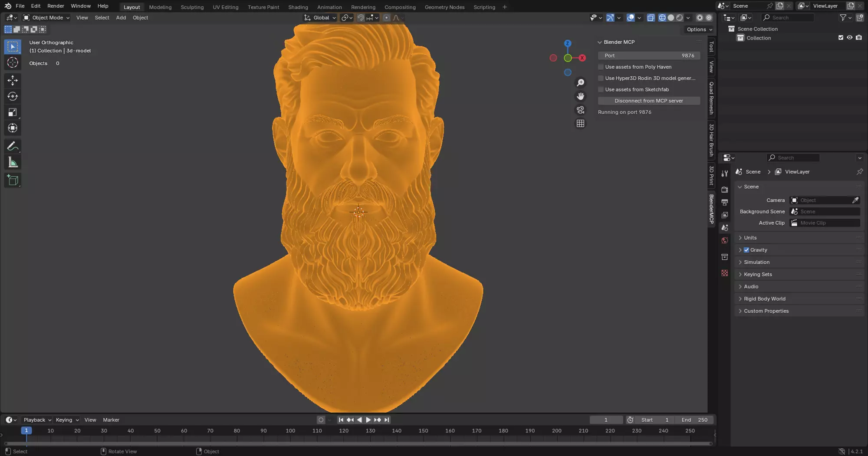The image size is (868, 456).
Task: Activate the Rotate tool
Action: pyautogui.click(x=13, y=96)
